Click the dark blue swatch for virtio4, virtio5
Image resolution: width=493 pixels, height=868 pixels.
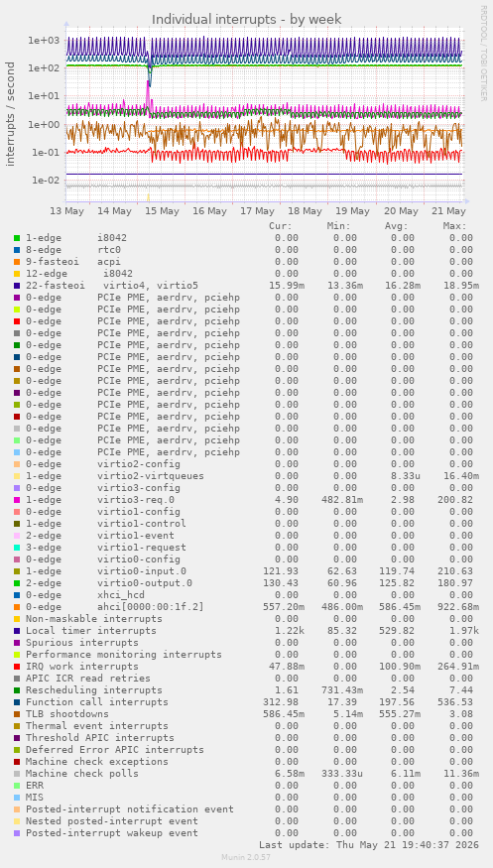pyautogui.click(x=17, y=286)
